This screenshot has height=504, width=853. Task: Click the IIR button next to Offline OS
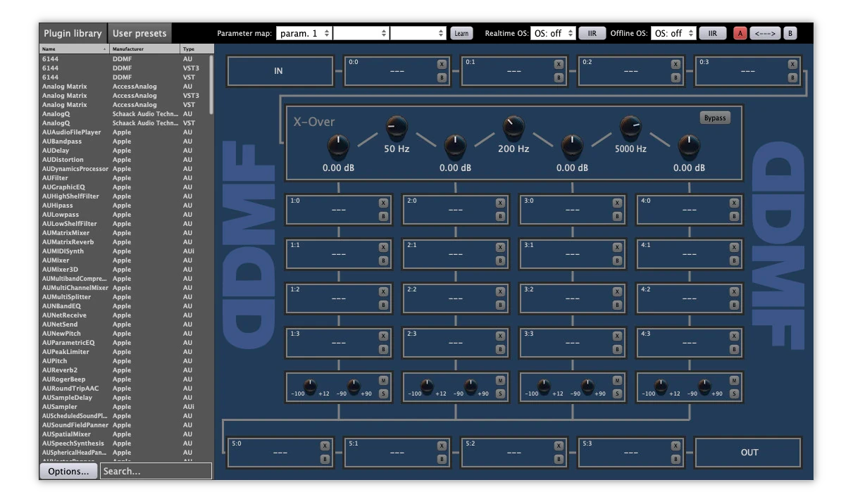click(712, 32)
